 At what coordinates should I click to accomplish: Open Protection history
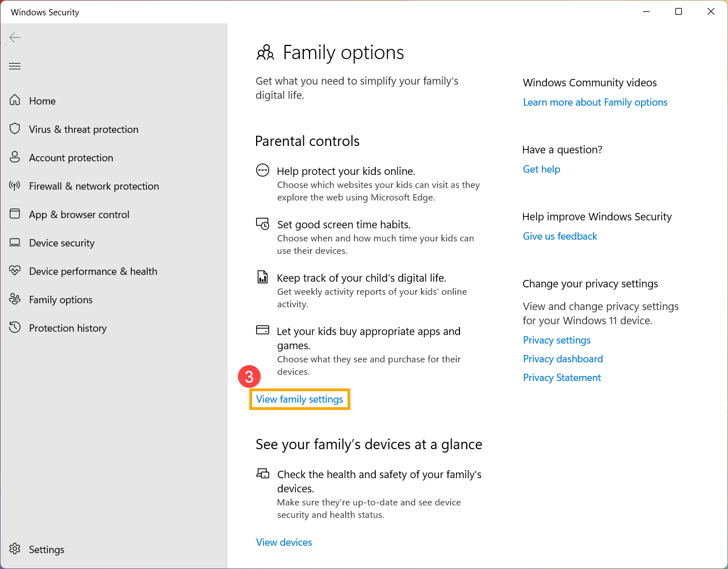(x=114, y=328)
